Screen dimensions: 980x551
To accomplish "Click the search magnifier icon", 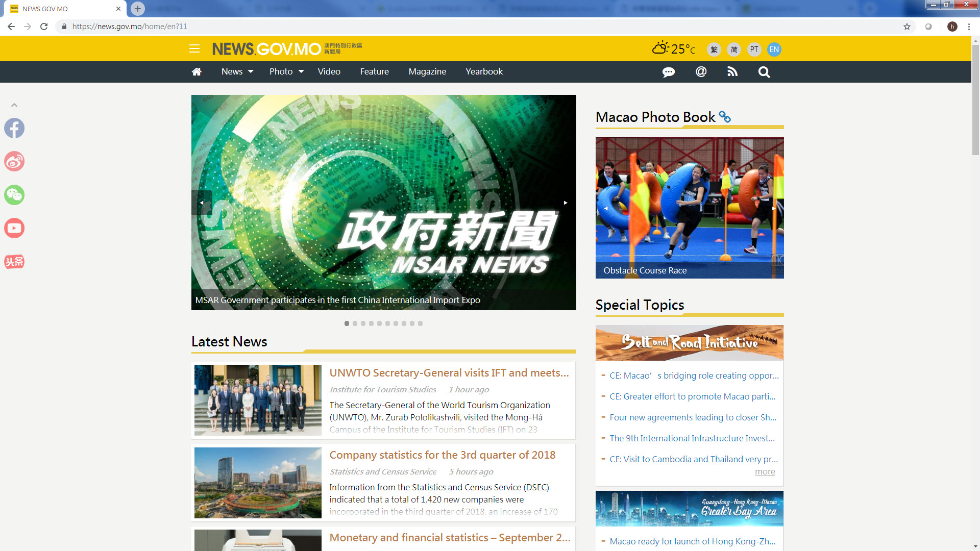I will point(764,72).
